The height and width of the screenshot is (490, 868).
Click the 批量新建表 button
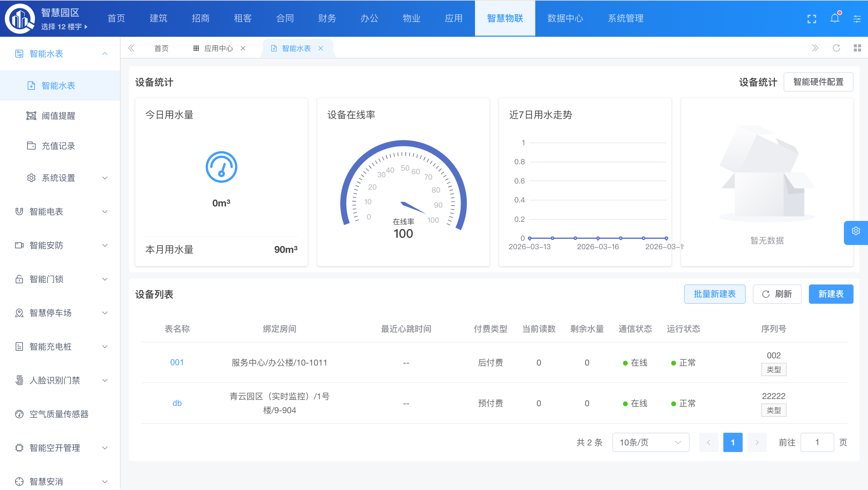click(714, 294)
